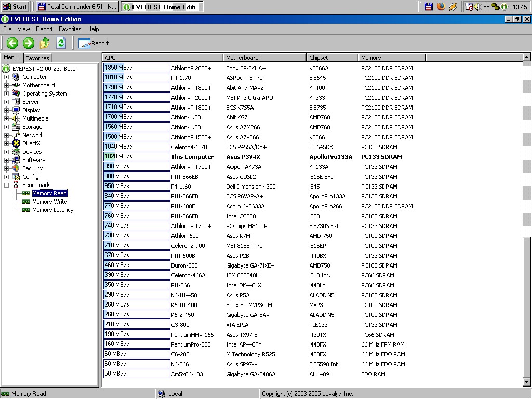Image resolution: width=532 pixels, height=399 pixels.
Task: Open the Report toolbar button
Action: [x=94, y=43]
